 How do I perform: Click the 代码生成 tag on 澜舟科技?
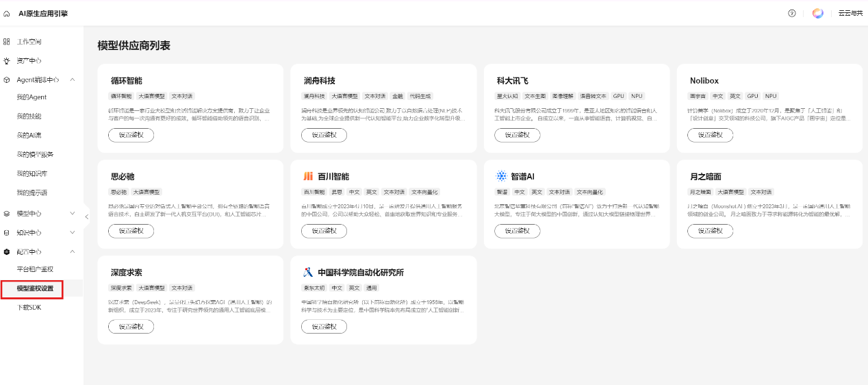pos(420,96)
